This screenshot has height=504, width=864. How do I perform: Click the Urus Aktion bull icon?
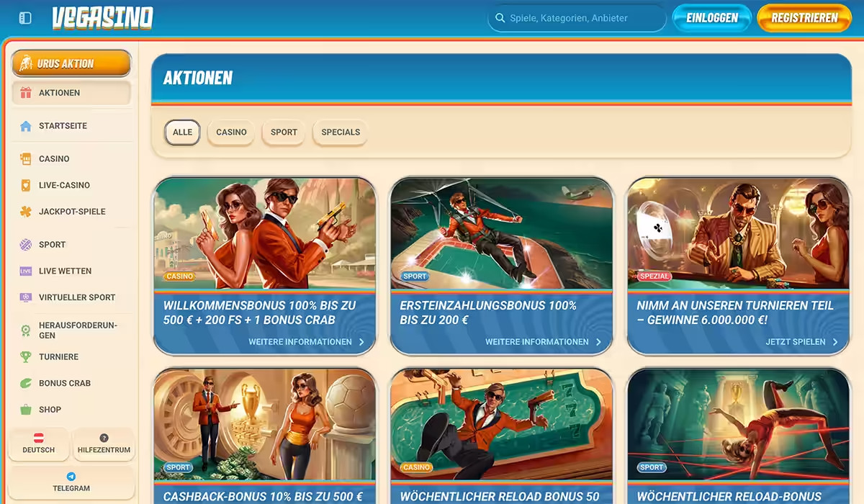coord(26,63)
